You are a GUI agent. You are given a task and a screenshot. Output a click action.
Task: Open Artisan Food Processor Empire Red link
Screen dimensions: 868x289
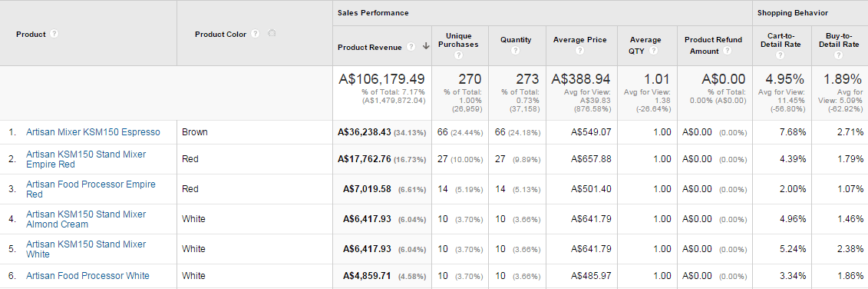[91, 189]
